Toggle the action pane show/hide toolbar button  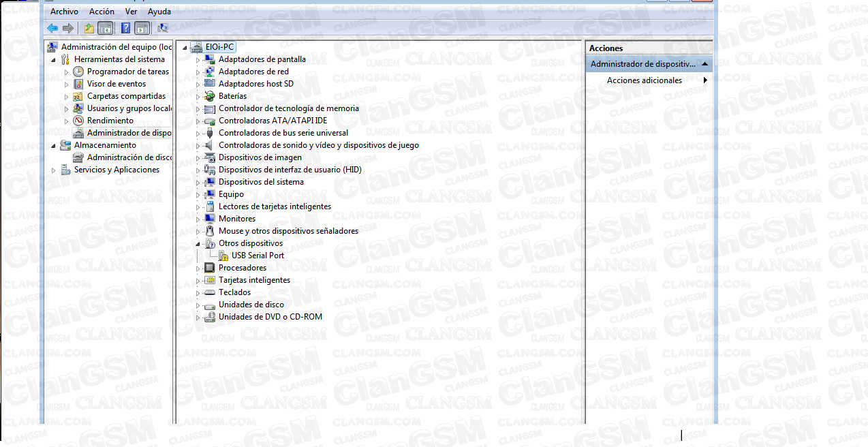[142, 28]
